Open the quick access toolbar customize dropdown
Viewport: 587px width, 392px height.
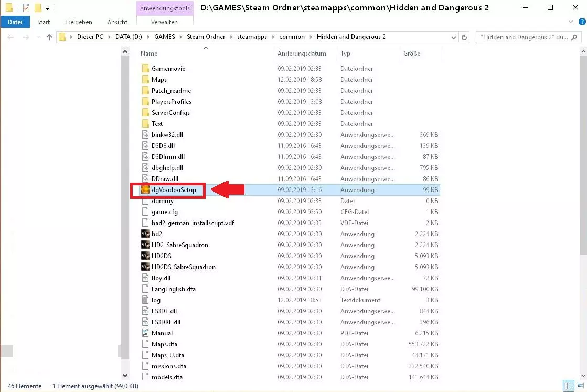click(48, 8)
